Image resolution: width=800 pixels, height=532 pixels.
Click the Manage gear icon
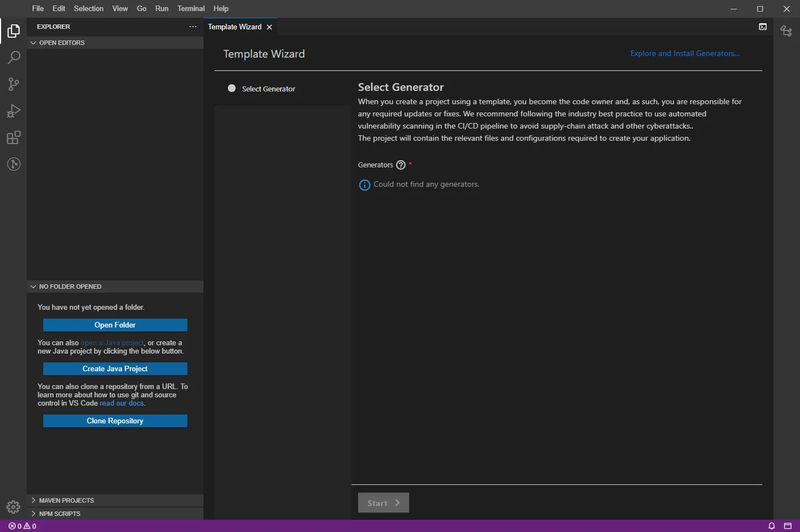coord(13,507)
